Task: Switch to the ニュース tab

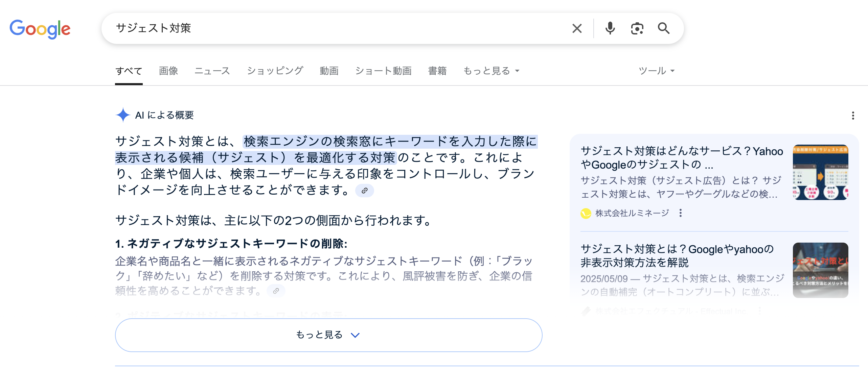Action: 212,71
